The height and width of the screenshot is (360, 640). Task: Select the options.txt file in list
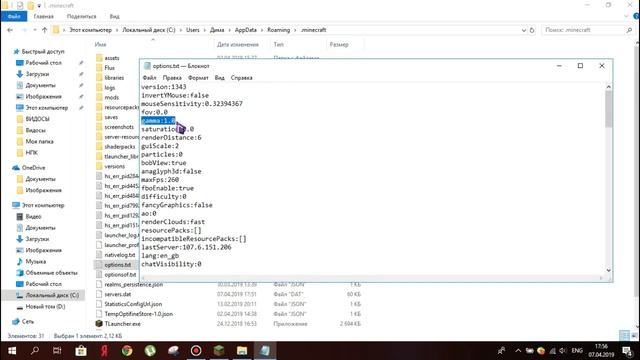pos(118,264)
